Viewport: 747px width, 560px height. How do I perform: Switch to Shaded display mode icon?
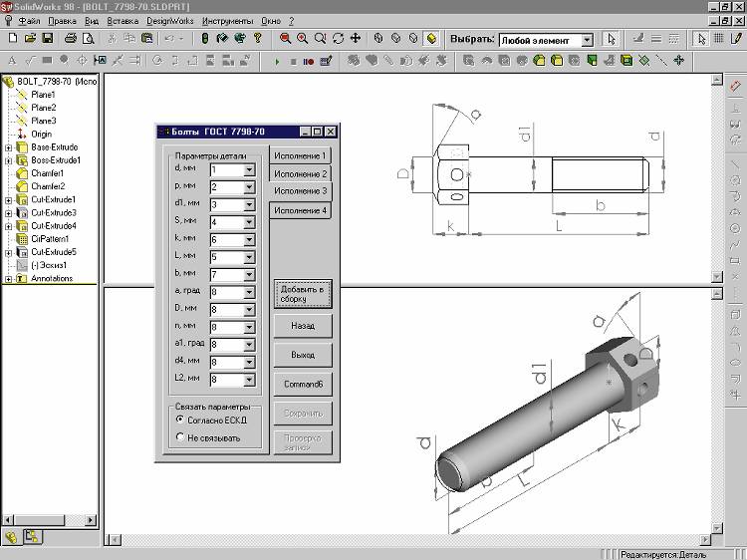(431, 39)
